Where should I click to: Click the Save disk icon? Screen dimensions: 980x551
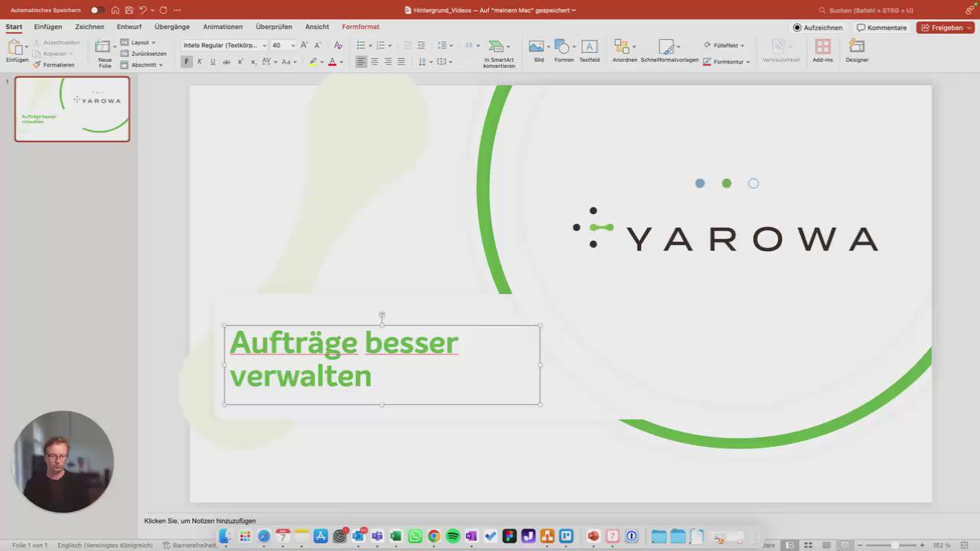(x=129, y=10)
